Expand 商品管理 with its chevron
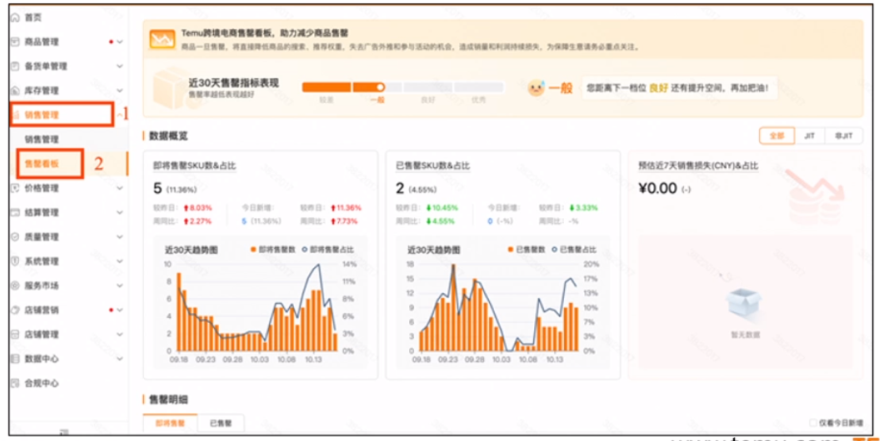This screenshot has width=880, height=441. click(x=120, y=42)
